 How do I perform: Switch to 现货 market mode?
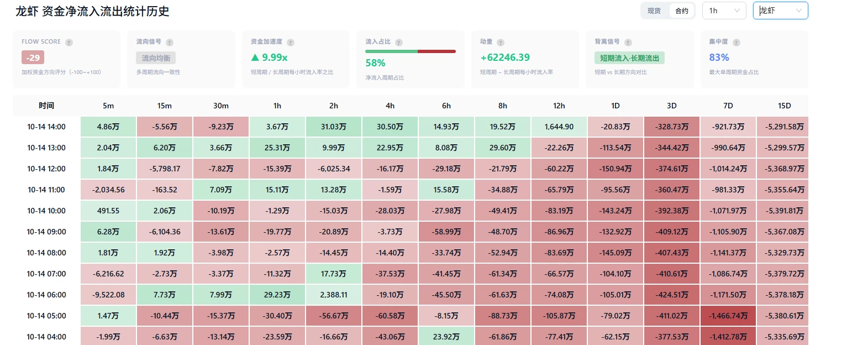click(x=654, y=11)
